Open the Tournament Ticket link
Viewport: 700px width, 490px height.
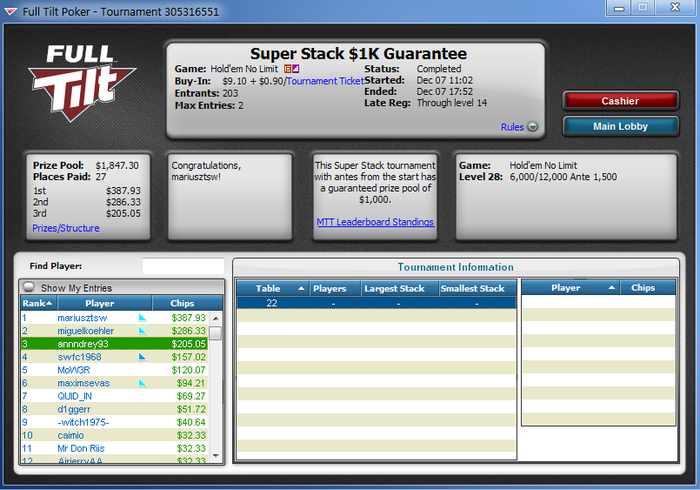[325, 81]
